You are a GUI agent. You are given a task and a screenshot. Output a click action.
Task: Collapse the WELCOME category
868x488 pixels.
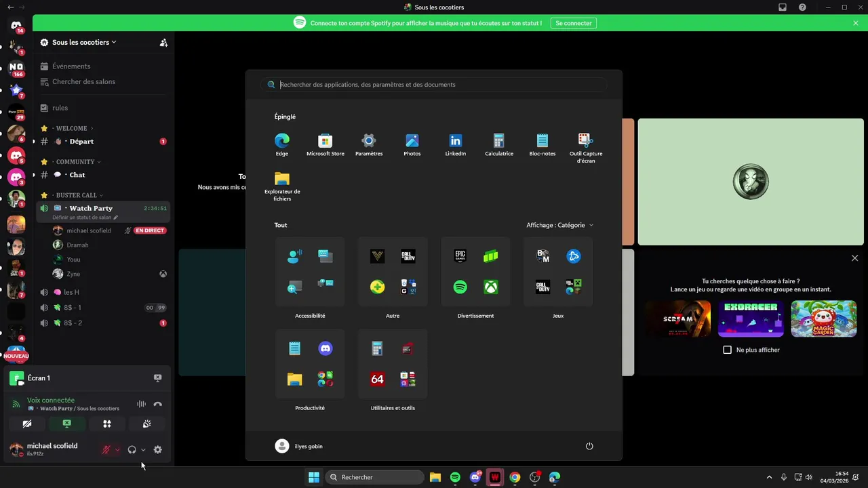pos(72,128)
